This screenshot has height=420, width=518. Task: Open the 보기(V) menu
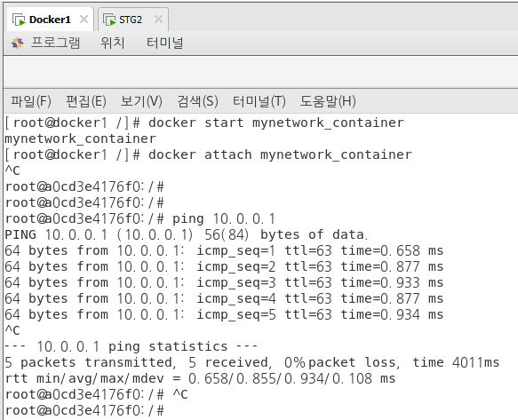coord(141,101)
